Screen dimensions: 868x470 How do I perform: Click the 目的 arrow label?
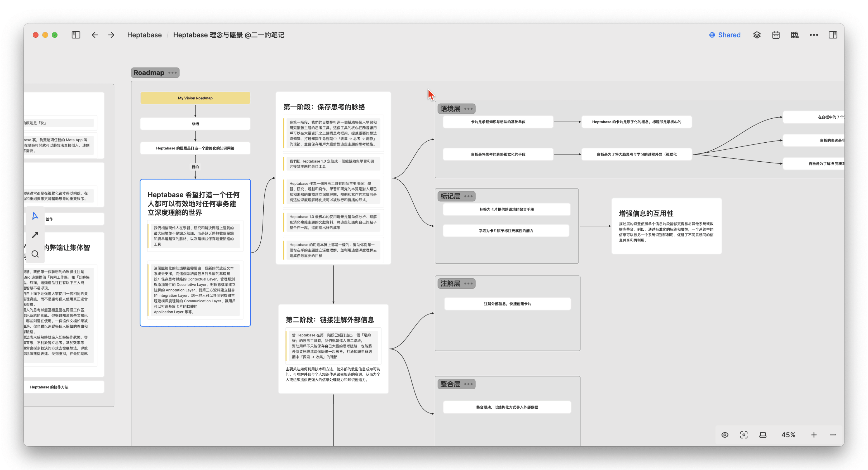tap(195, 167)
